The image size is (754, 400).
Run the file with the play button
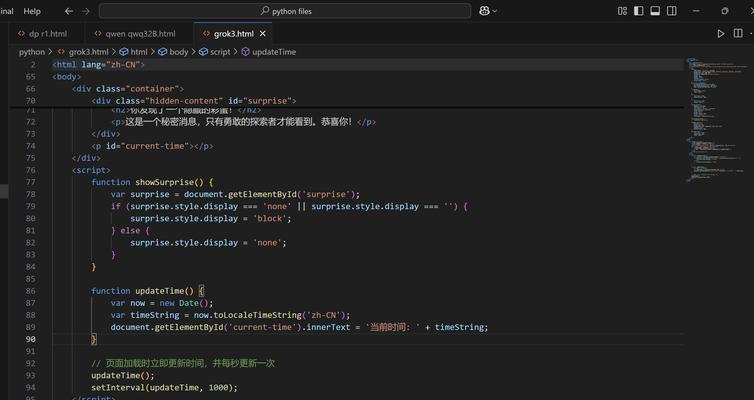pos(720,34)
